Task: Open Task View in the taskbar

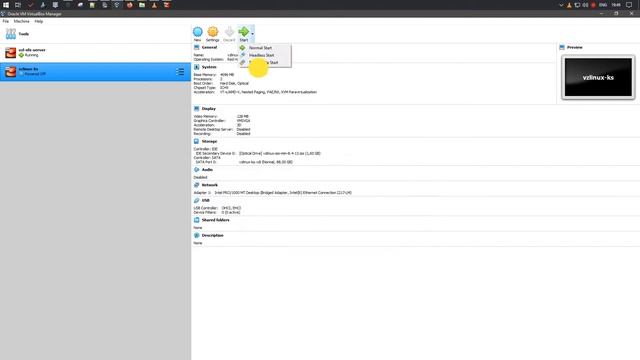Action: point(18,5)
